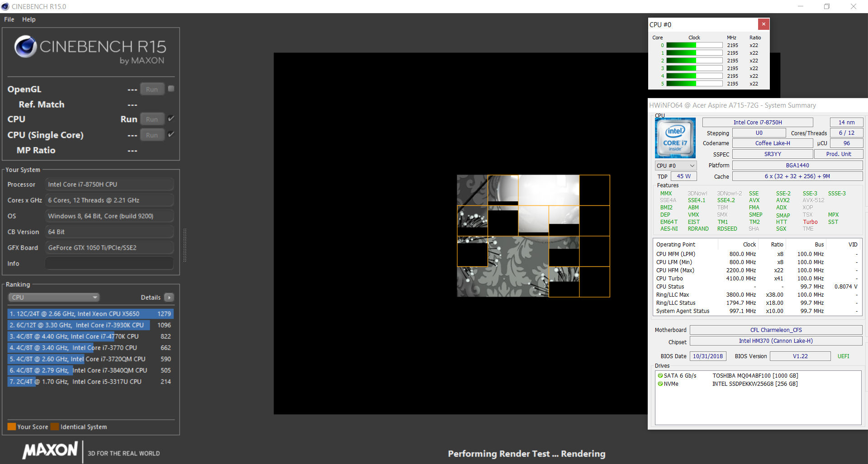Click the render preview tile area
The width and height of the screenshot is (868, 464).
click(533, 236)
